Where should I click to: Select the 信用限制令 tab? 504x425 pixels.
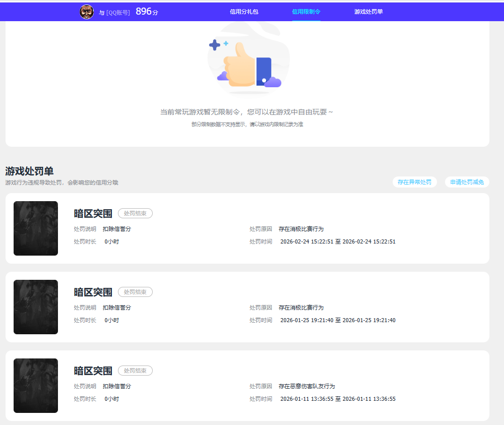point(306,12)
